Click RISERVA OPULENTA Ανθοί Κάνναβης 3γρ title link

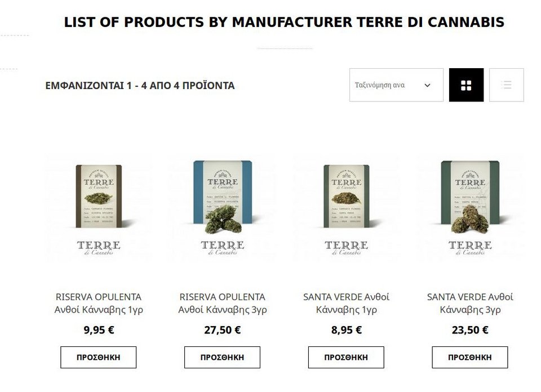(x=222, y=303)
